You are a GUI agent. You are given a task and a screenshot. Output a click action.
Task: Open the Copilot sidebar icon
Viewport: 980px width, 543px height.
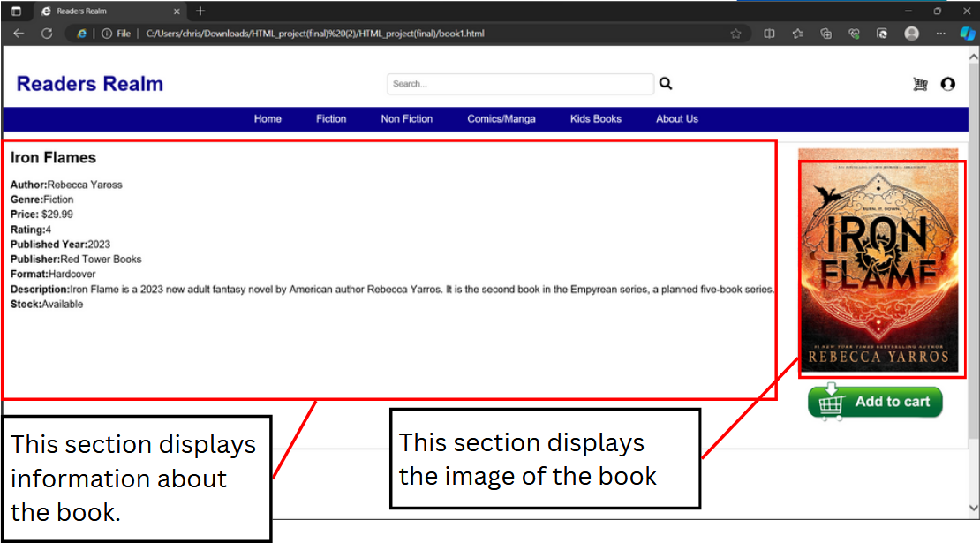click(968, 34)
